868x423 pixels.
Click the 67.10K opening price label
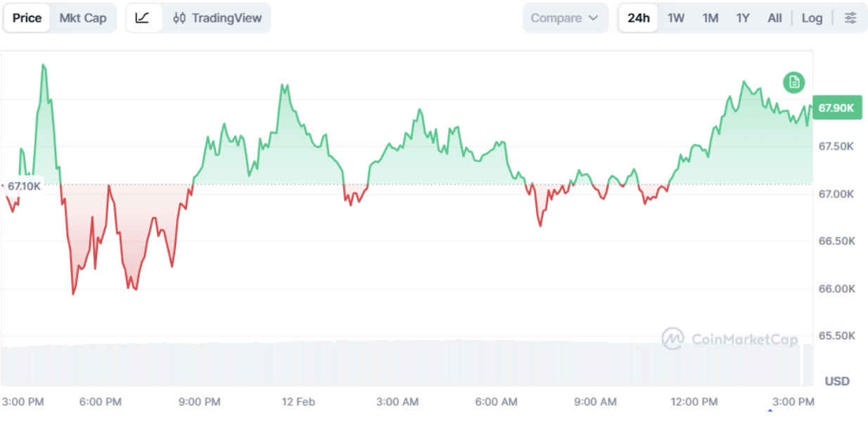[24, 186]
